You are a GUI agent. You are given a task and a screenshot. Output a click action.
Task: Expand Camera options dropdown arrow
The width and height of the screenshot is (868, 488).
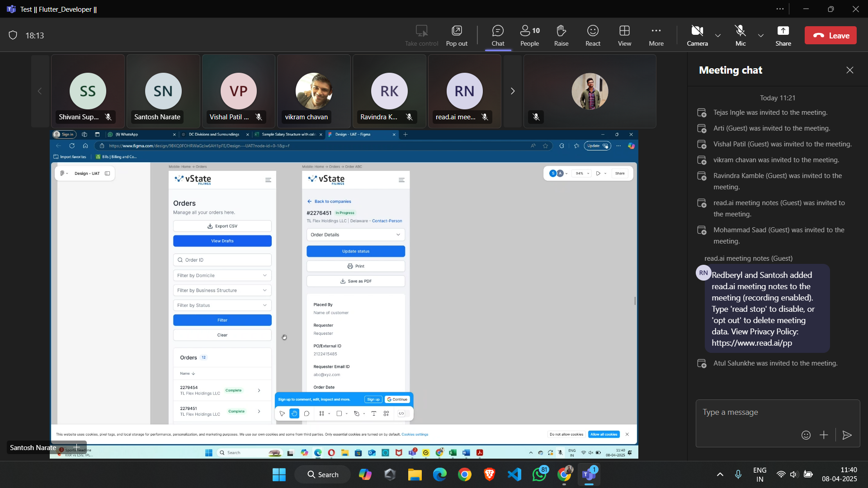tap(718, 35)
